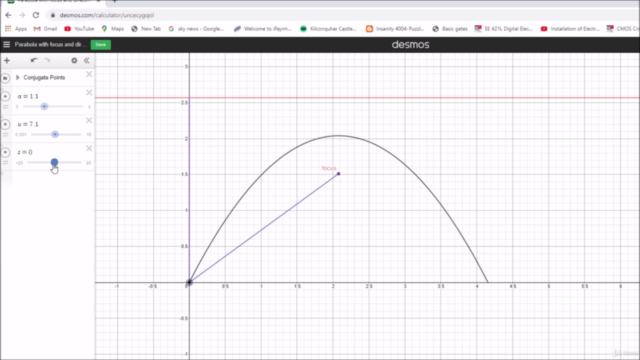Open the sky news Google bookmark

[x=196, y=29]
